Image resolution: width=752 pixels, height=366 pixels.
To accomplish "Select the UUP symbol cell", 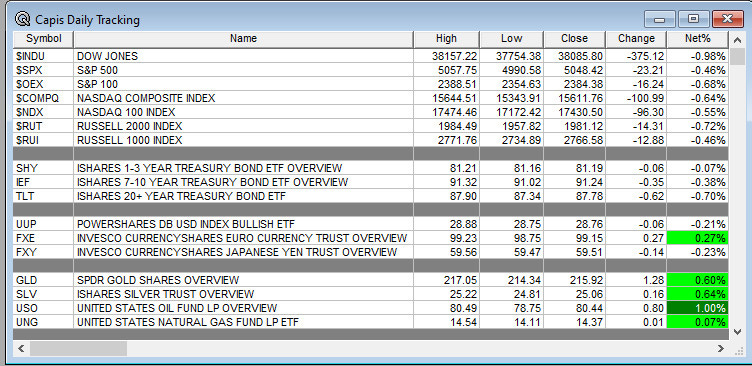I will pyautogui.click(x=44, y=224).
